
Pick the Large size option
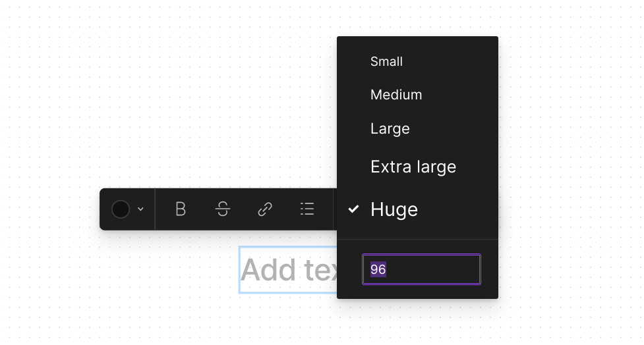390,129
